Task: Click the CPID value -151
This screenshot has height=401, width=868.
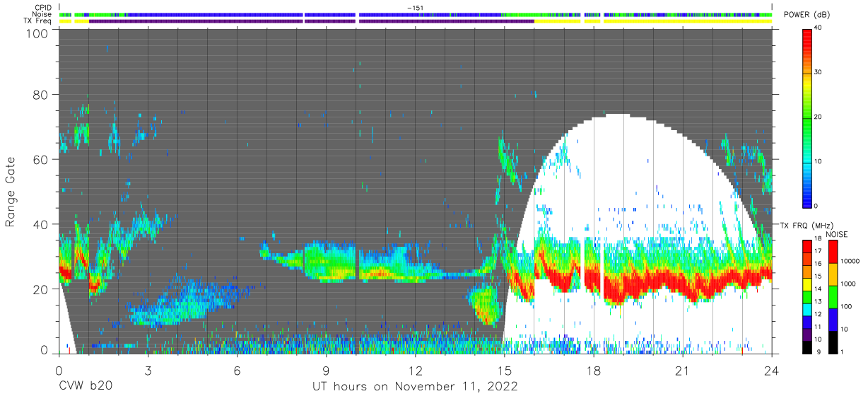Action: point(416,8)
